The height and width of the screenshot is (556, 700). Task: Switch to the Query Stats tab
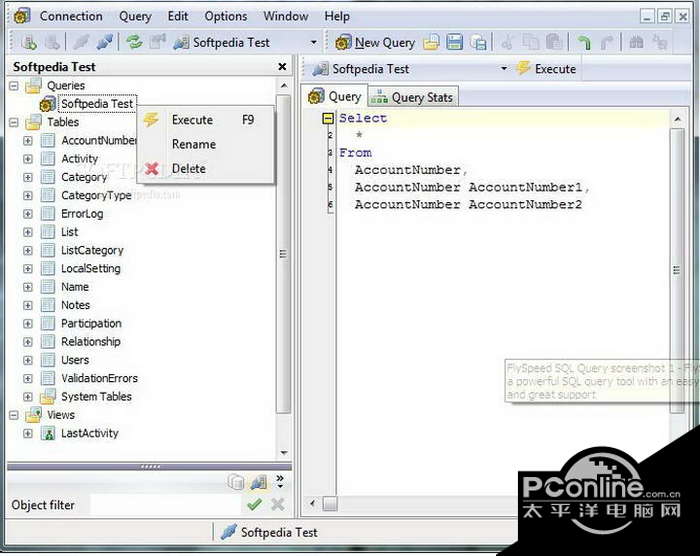[x=412, y=97]
